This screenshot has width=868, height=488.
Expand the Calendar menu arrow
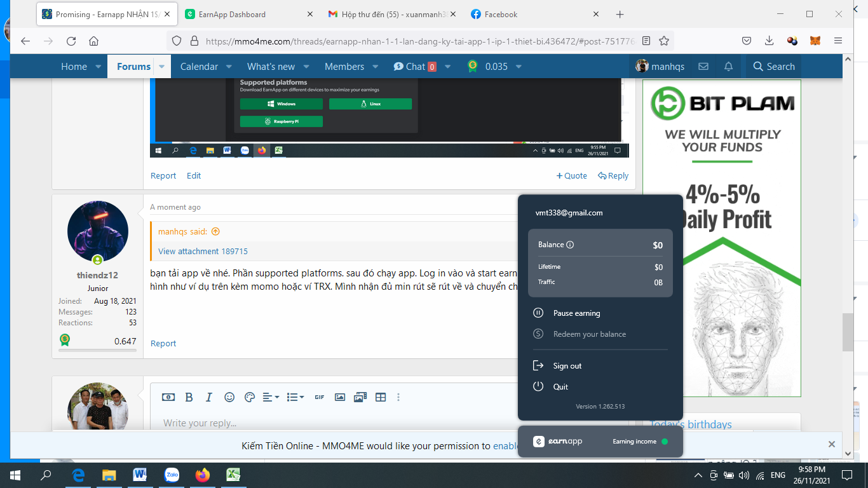(x=229, y=66)
